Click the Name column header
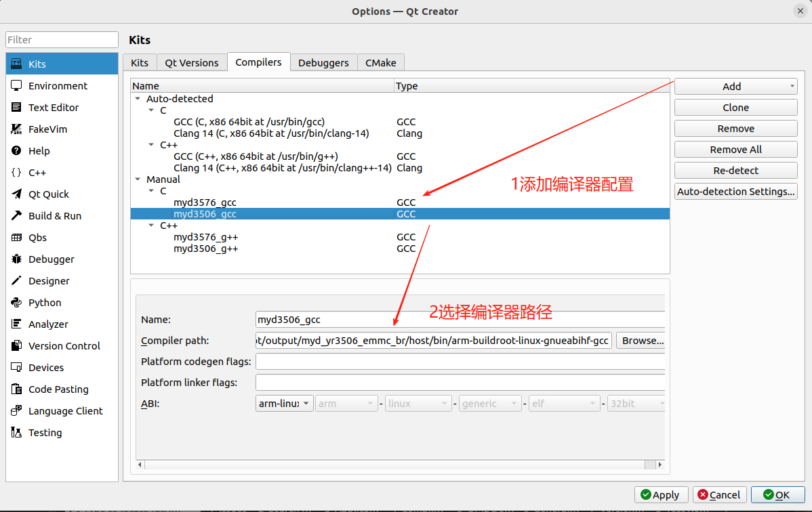 point(262,86)
